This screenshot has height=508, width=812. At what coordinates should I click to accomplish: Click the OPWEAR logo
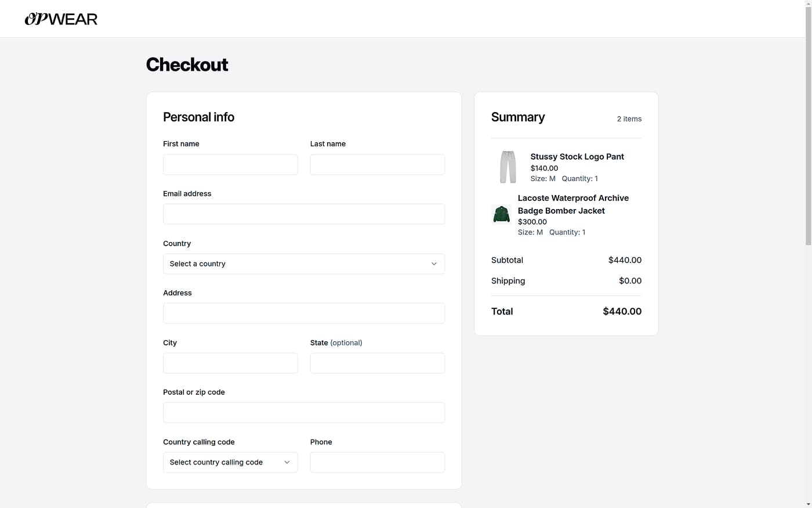[x=61, y=19]
